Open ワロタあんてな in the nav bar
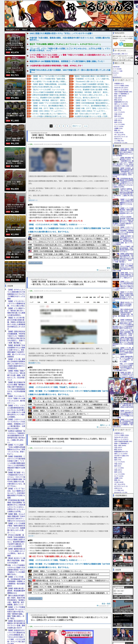This screenshot has width=138, height=644. click(68, 30)
